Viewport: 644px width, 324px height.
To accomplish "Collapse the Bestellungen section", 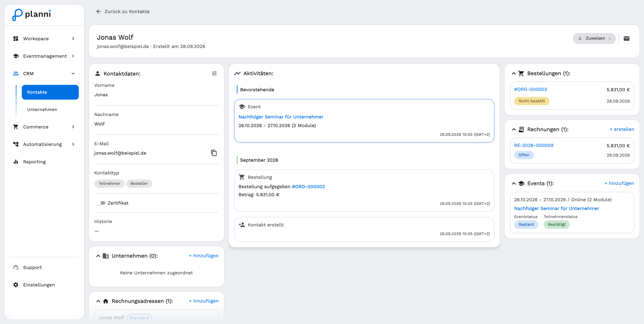I will [514, 73].
